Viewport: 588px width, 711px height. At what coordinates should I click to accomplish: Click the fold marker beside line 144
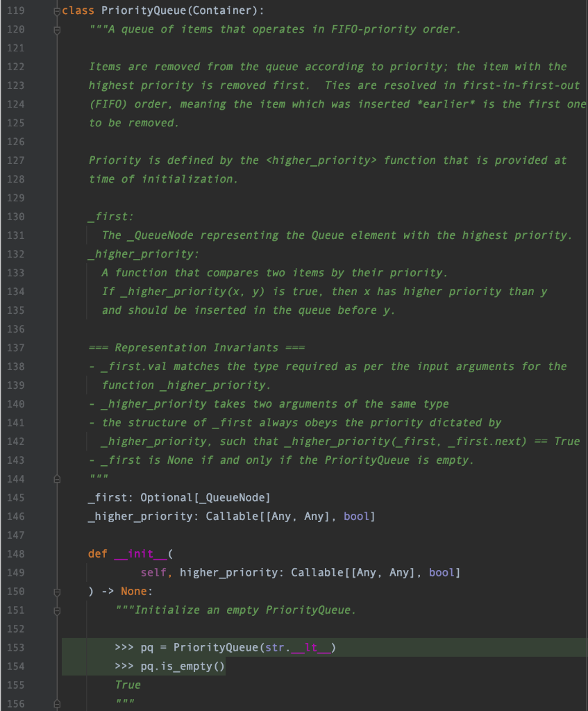coord(56,478)
